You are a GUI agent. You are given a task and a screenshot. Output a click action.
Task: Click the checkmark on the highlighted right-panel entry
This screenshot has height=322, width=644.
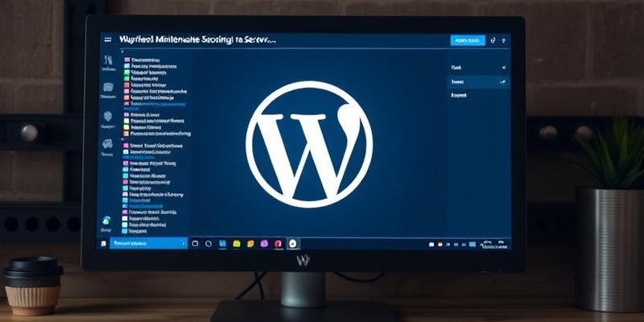pos(502,82)
